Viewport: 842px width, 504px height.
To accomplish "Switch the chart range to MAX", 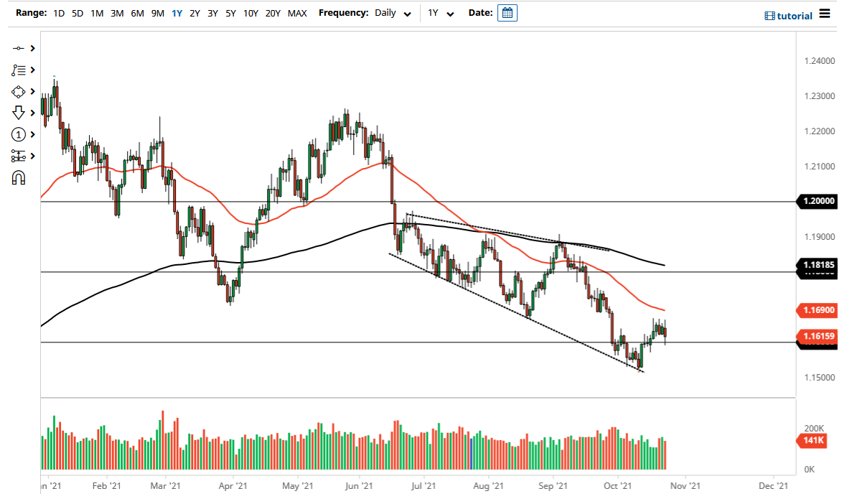I will click(x=297, y=13).
